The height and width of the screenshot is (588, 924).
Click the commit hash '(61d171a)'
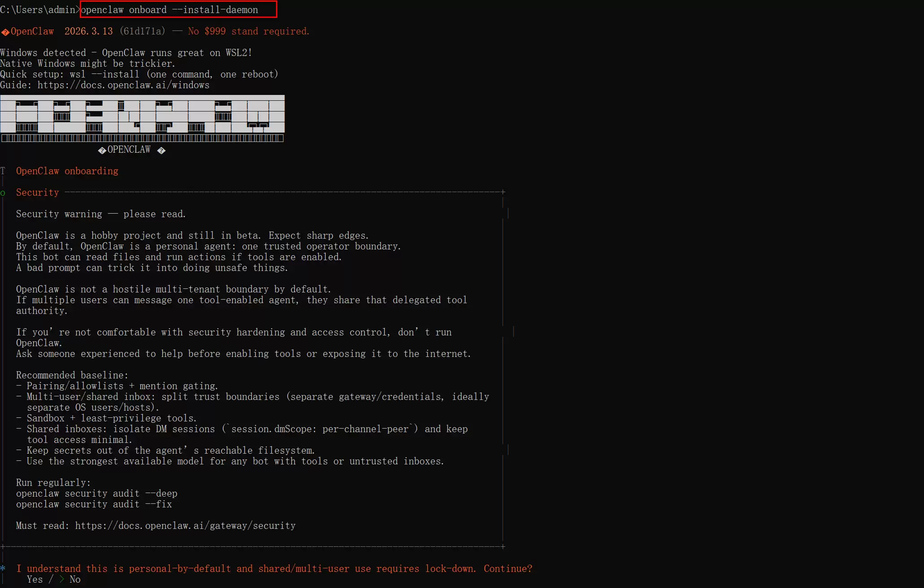coord(142,31)
